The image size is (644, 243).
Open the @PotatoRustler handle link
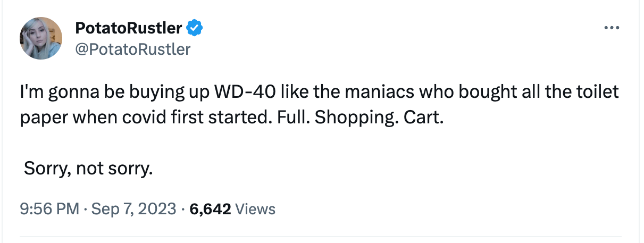[x=133, y=49]
